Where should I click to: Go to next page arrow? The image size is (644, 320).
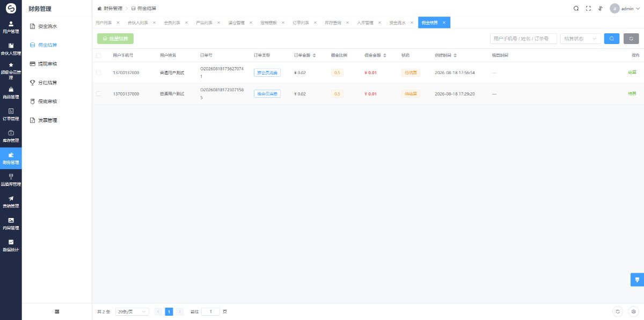(x=180, y=311)
